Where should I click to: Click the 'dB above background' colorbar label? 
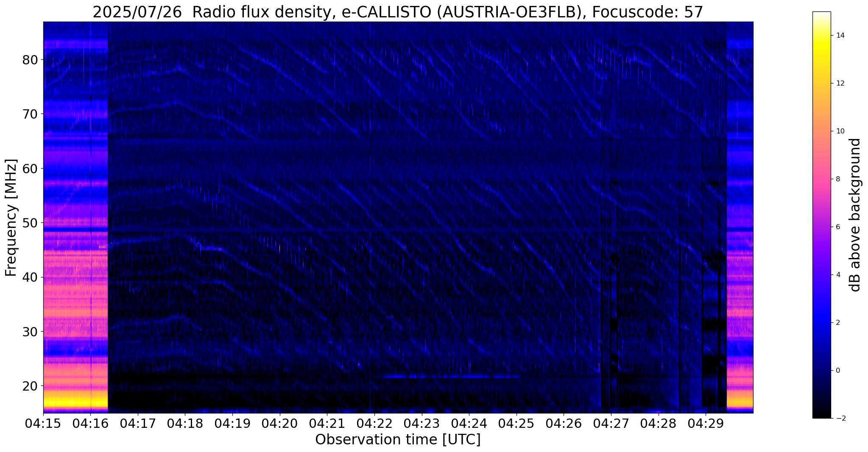(855, 215)
